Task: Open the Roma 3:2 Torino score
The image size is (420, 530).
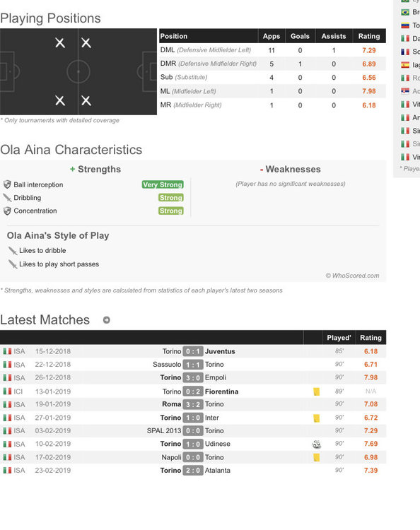Action: [x=193, y=404]
